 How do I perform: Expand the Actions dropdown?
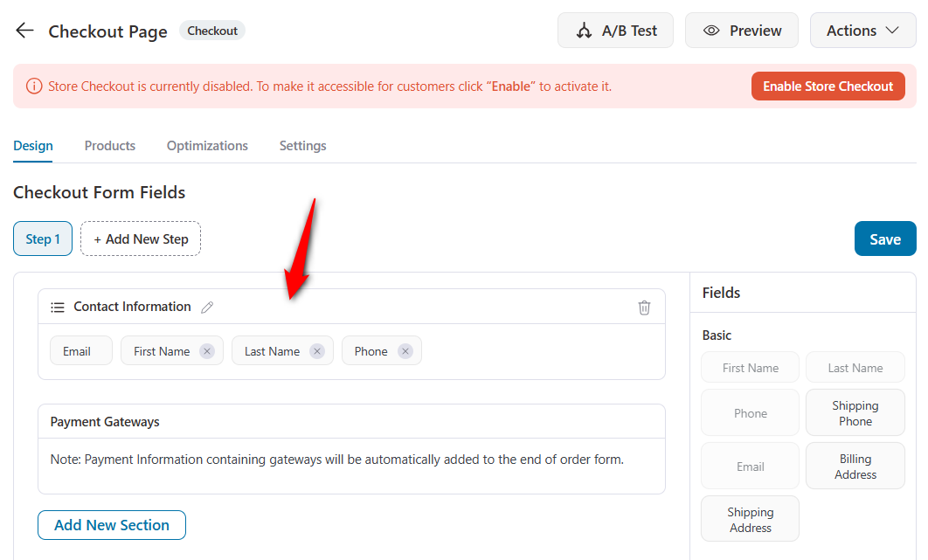pyautogui.click(x=862, y=31)
